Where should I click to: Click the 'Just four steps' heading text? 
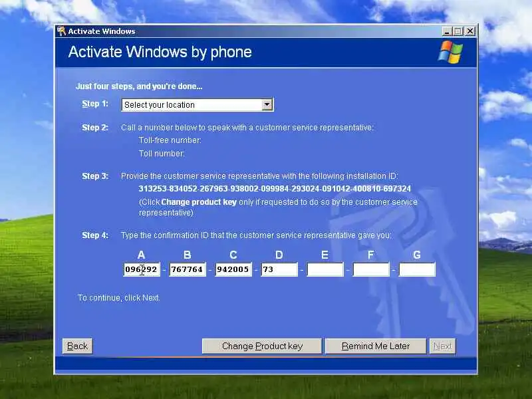139,86
